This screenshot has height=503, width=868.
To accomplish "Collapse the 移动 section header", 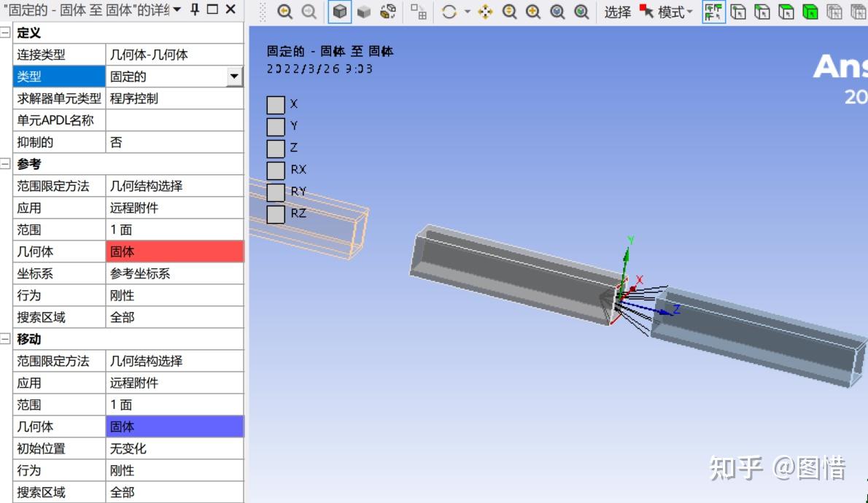I will (x=4, y=339).
